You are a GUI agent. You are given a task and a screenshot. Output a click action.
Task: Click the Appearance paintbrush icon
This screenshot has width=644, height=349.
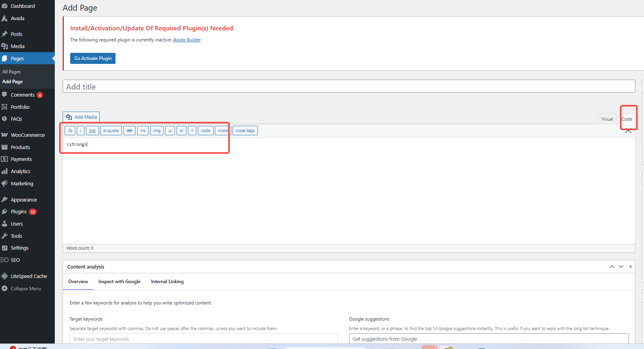pos(5,200)
